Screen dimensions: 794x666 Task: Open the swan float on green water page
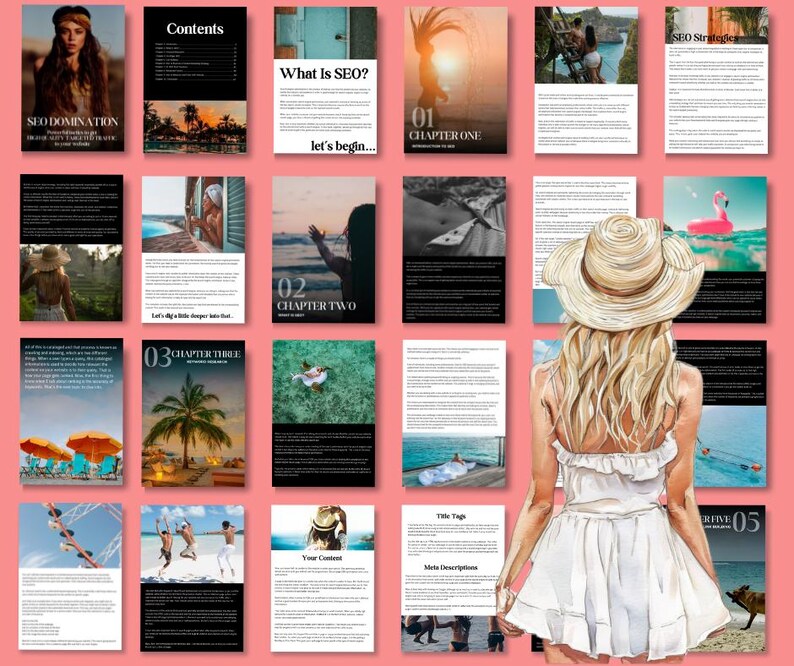[324, 413]
